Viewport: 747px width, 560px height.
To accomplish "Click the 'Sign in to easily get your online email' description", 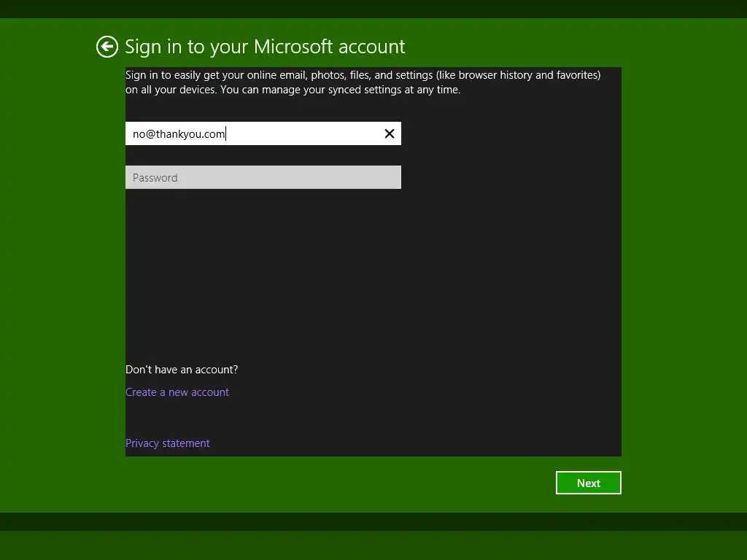I will point(363,82).
